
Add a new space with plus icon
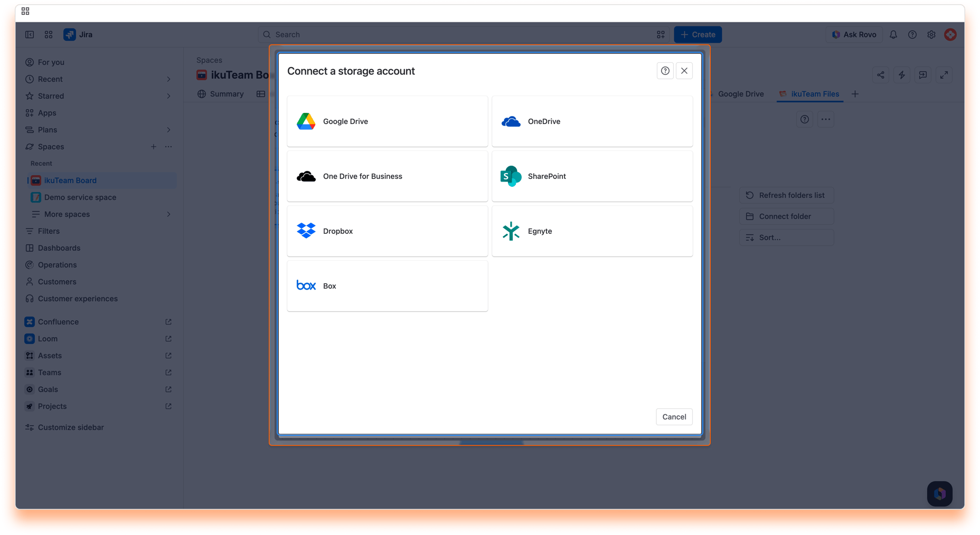(x=153, y=147)
